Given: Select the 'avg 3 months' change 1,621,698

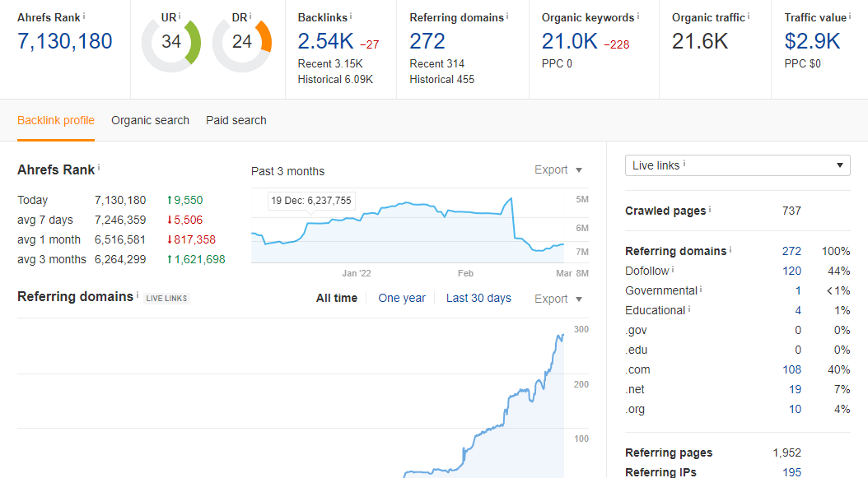Looking at the screenshot, I should click(196, 259).
